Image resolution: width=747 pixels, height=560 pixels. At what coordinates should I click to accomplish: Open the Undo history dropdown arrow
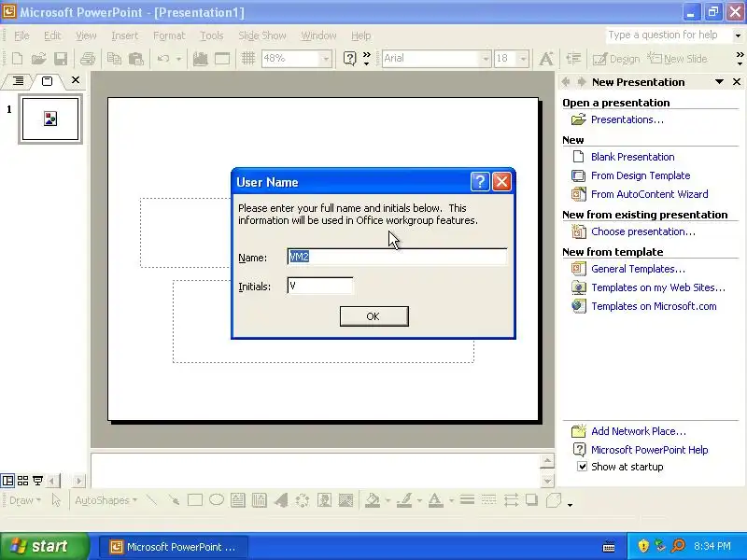point(178,59)
